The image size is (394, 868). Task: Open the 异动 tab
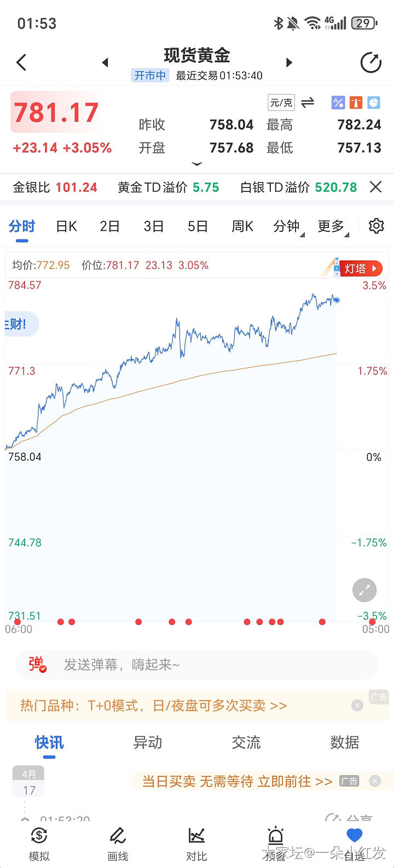(x=148, y=742)
